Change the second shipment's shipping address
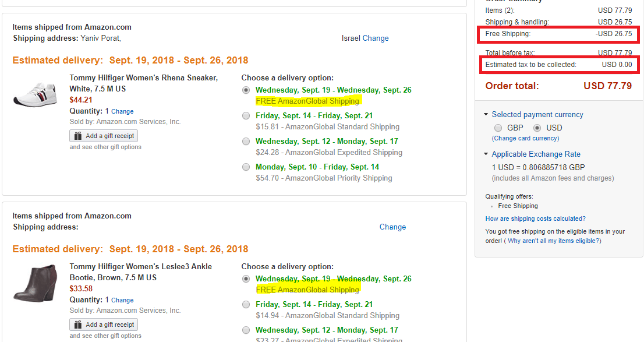The width and height of the screenshot is (644, 342). 392,227
